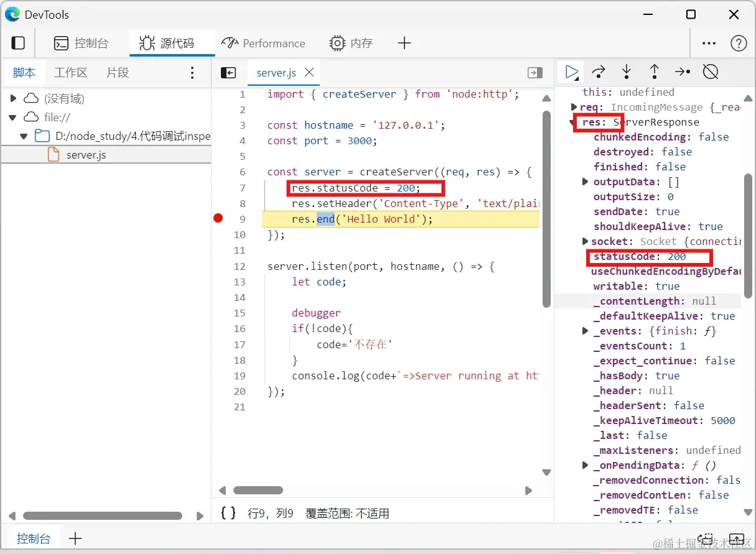The width and height of the screenshot is (756, 554).
Task: Select the 工作区 navigator tab
Action: (71, 73)
